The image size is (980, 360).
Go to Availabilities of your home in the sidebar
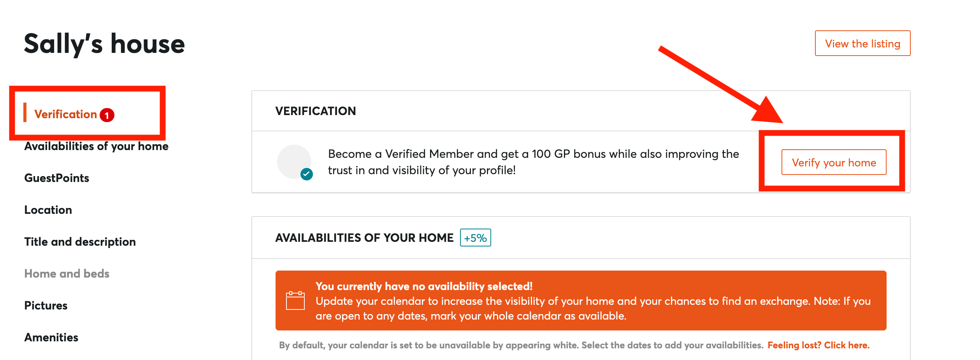tap(97, 146)
